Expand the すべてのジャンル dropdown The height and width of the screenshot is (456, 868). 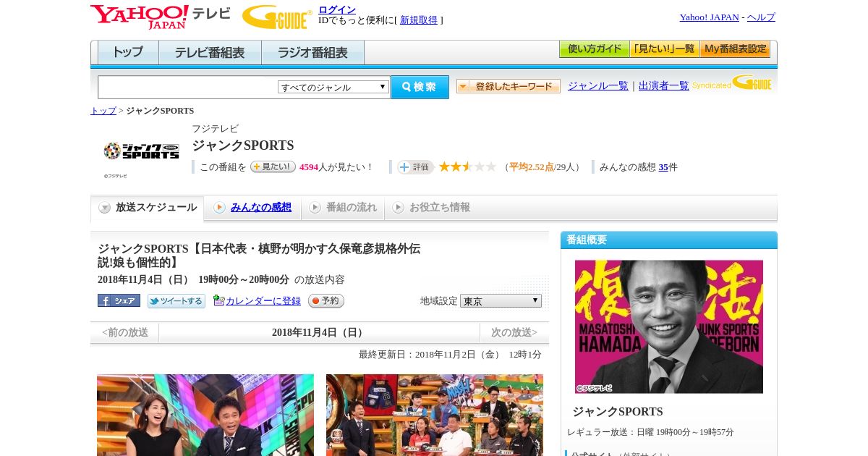tap(333, 87)
